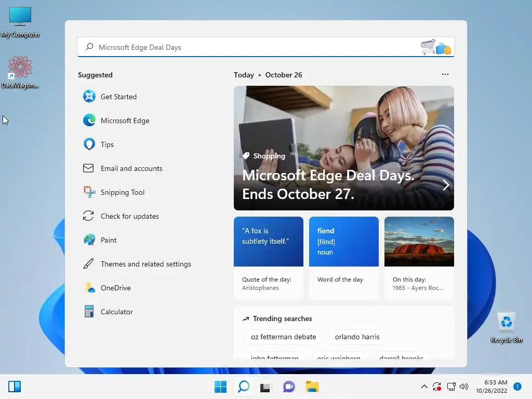Click 'Trending searches' heading
The height and width of the screenshot is (399, 532).
[x=282, y=318]
